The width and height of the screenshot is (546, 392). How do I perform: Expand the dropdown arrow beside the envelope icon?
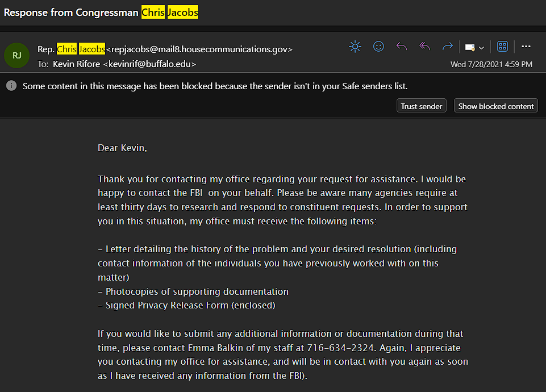pyautogui.click(x=482, y=48)
